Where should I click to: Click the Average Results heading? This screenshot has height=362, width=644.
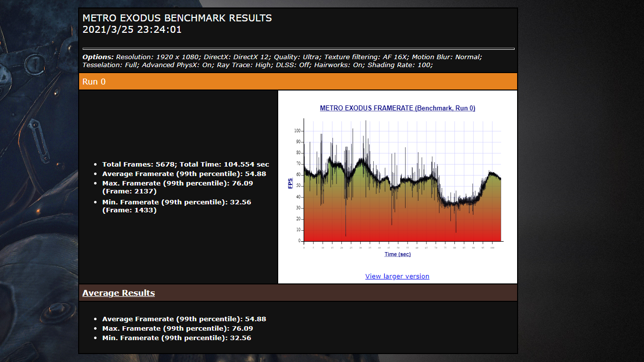point(118,293)
